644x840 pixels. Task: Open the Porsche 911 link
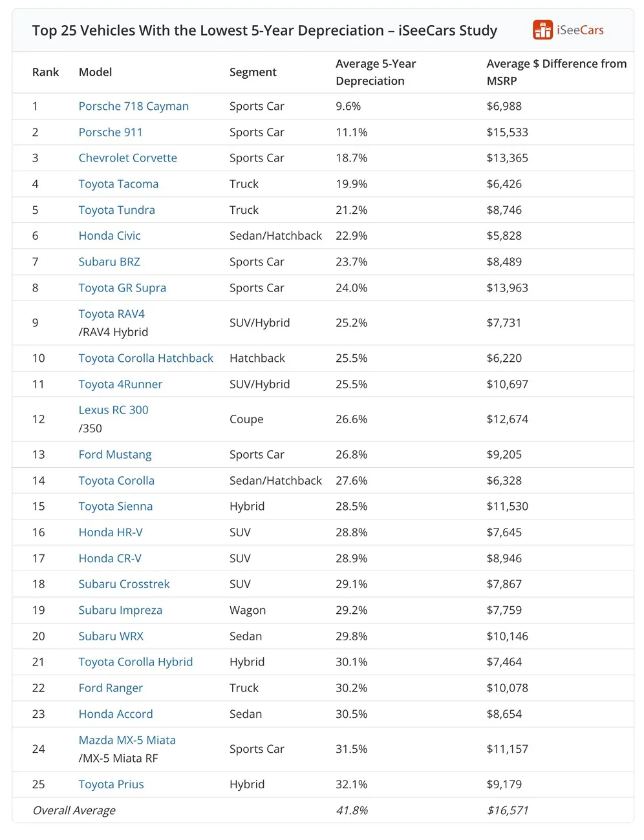(111, 132)
